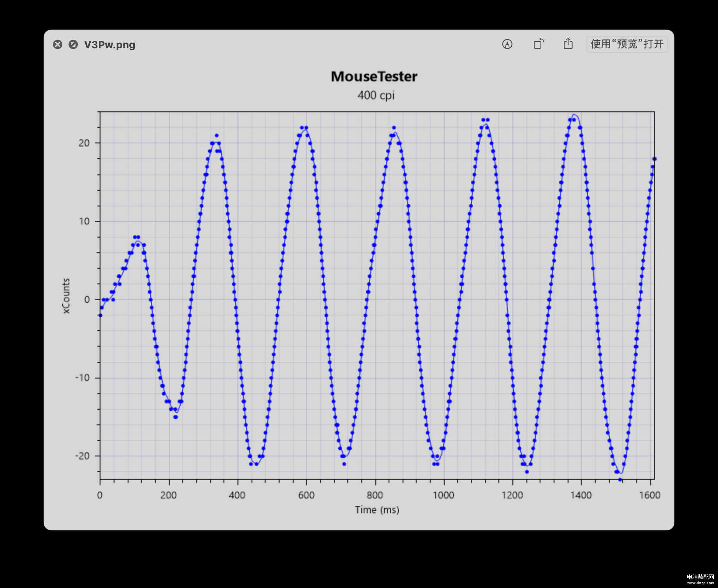The image size is (718, 588).
Task: Open the Markup annotation tool
Action: tap(507, 44)
